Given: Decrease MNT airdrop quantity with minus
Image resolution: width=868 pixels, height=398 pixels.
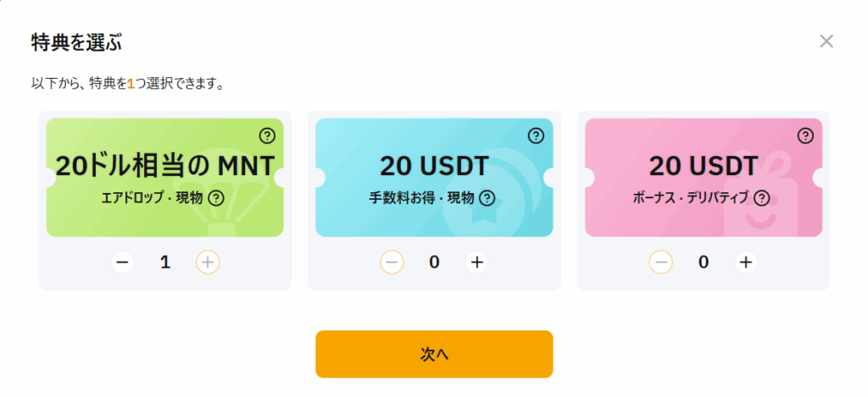Looking at the screenshot, I should 123,262.
